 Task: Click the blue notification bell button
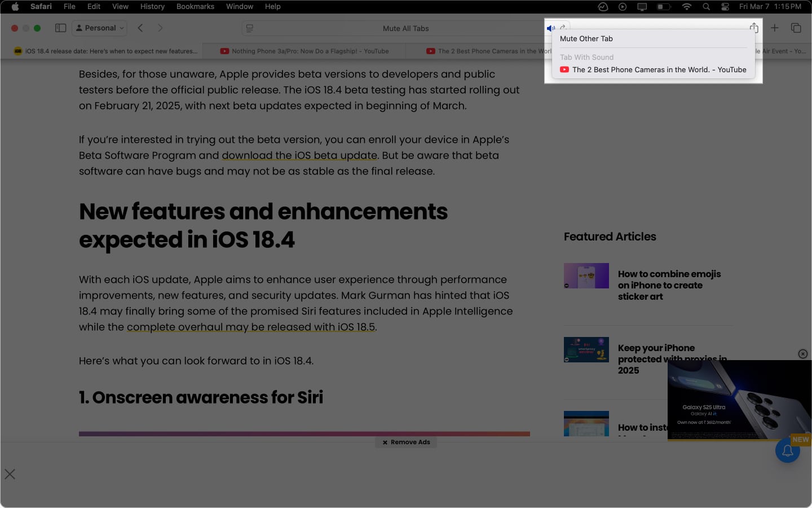(x=788, y=450)
